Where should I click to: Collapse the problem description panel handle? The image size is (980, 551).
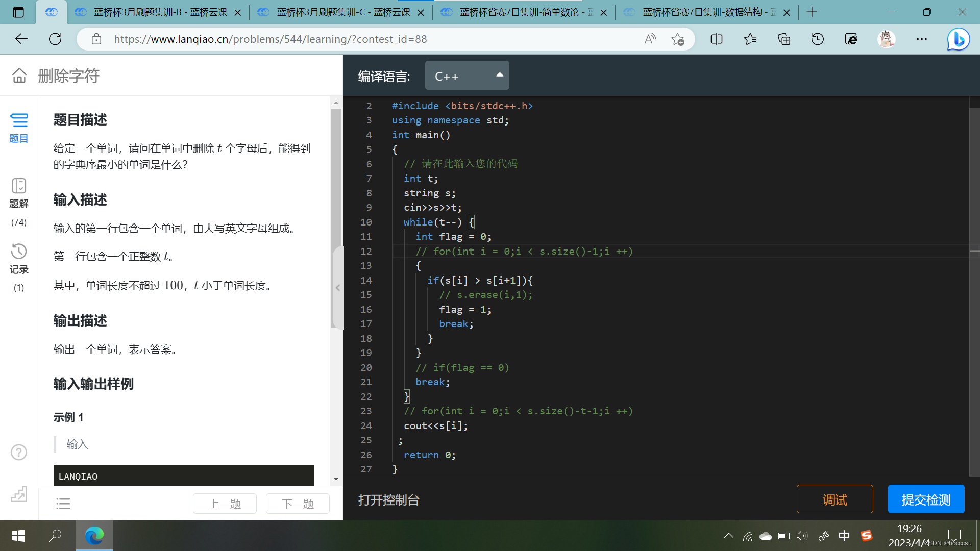337,288
